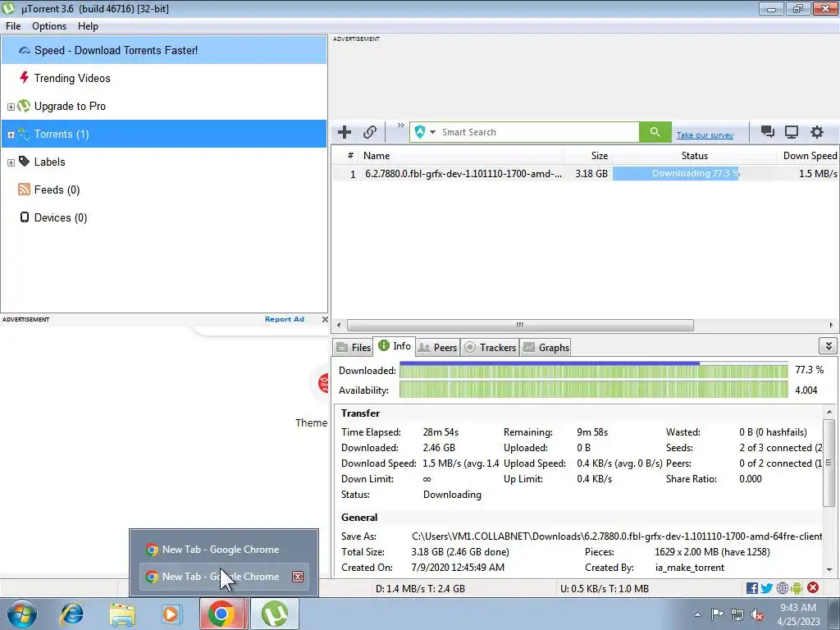The width and height of the screenshot is (840, 630).
Task: Select Speed - Download Torrents Faster item
Action: (x=164, y=50)
